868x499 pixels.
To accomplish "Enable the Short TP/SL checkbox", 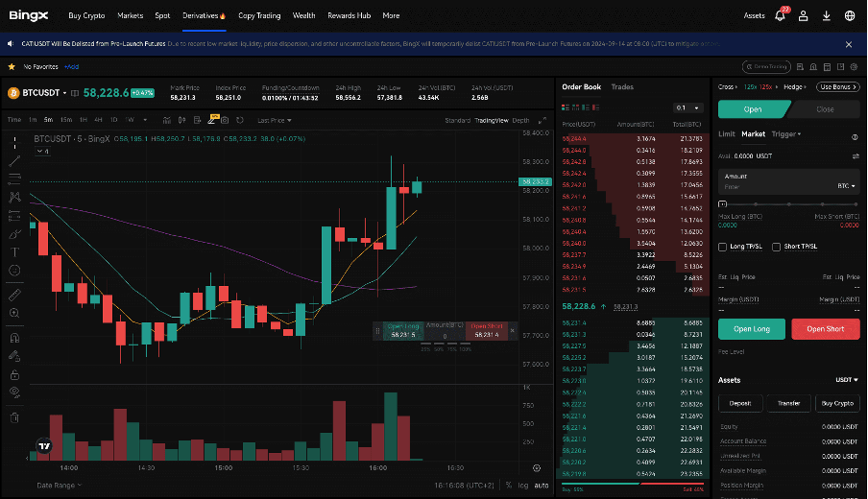I will (x=776, y=247).
